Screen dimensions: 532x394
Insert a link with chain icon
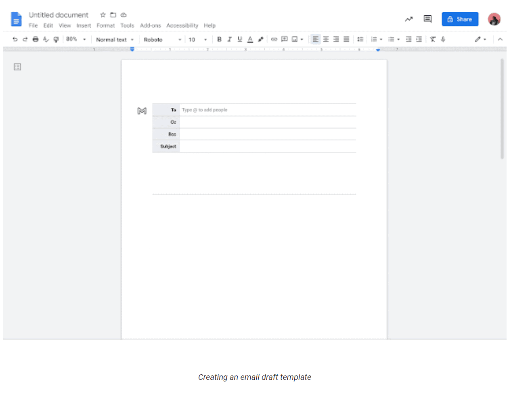pyautogui.click(x=274, y=39)
